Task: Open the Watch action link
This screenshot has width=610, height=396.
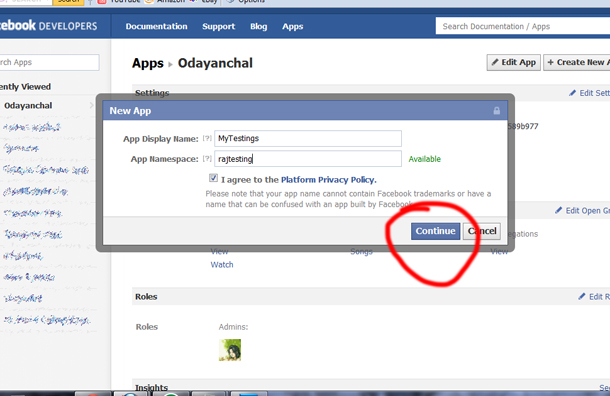Action: point(222,265)
